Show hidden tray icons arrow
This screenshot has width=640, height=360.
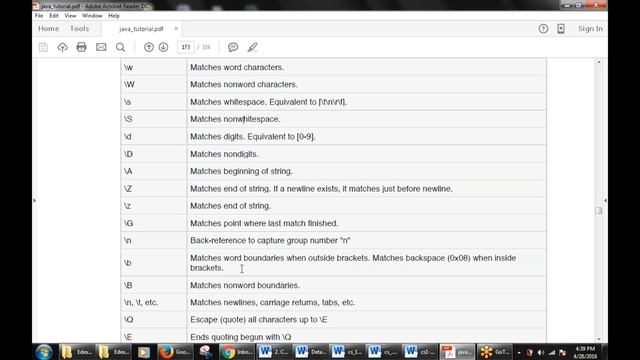(x=519, y=353)
